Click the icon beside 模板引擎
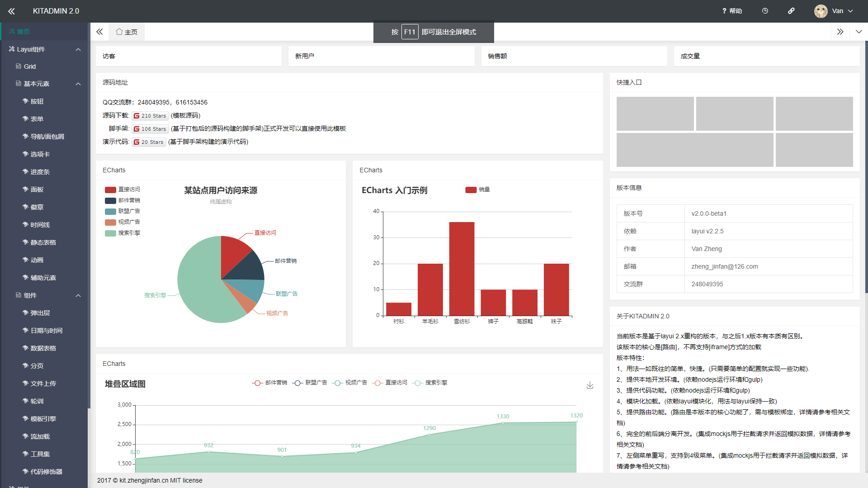Viewport: 868px width, 488px height. [25, 418]
